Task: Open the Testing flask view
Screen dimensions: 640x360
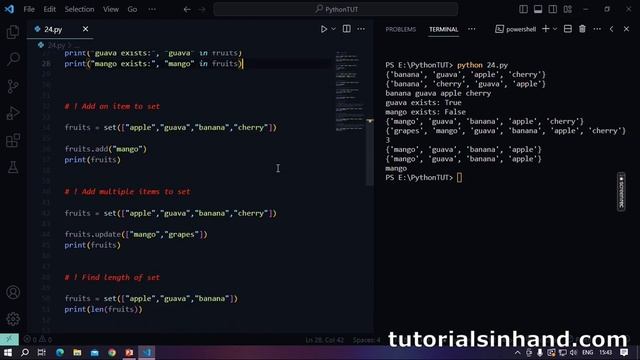Action: click(13, 167)
